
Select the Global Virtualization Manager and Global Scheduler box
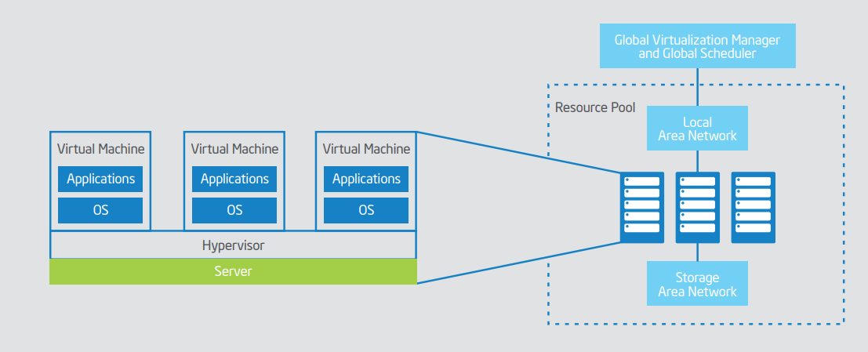click(x=698, y=46)
